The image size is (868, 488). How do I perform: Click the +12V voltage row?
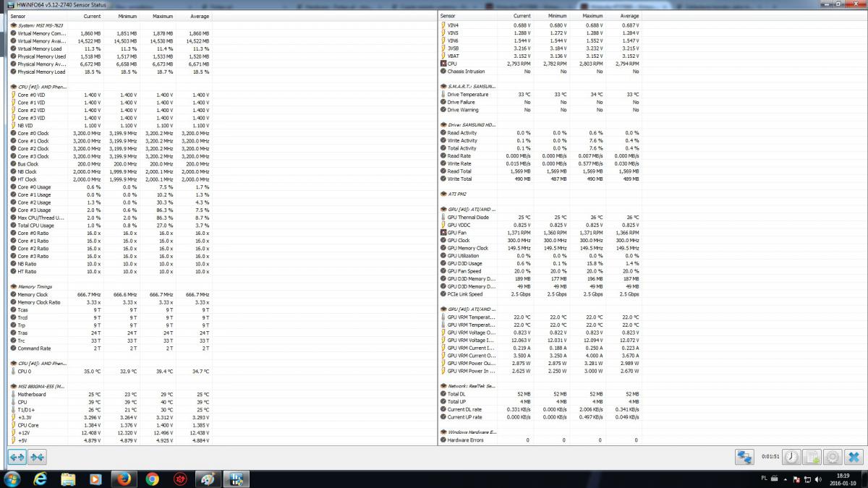tap(111, 433)
